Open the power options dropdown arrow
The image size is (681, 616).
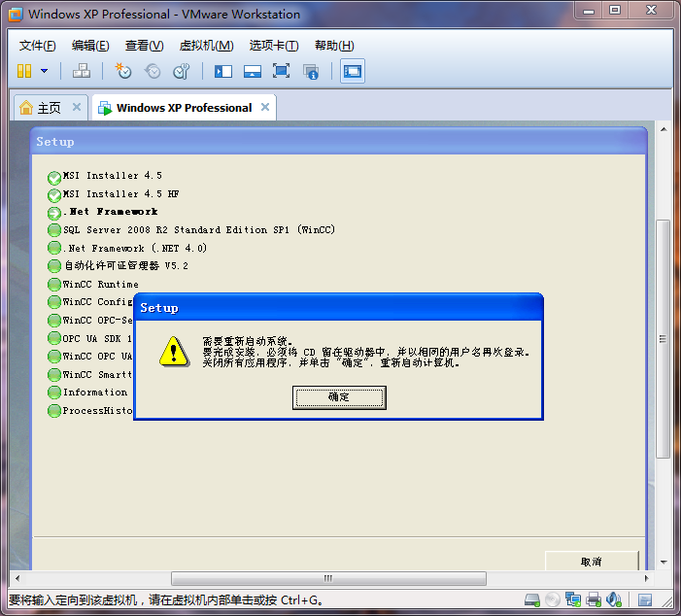point(45,71)
